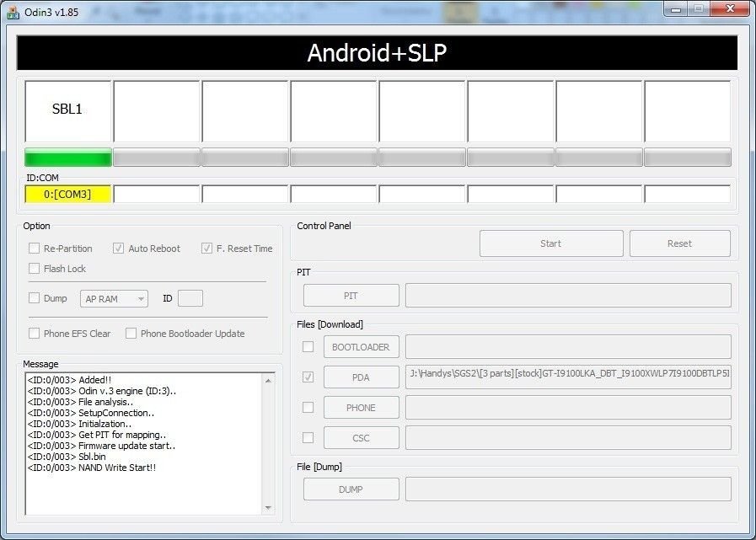Click the Android+SLP banner
756x540 pixels.
tap(377, 52)
